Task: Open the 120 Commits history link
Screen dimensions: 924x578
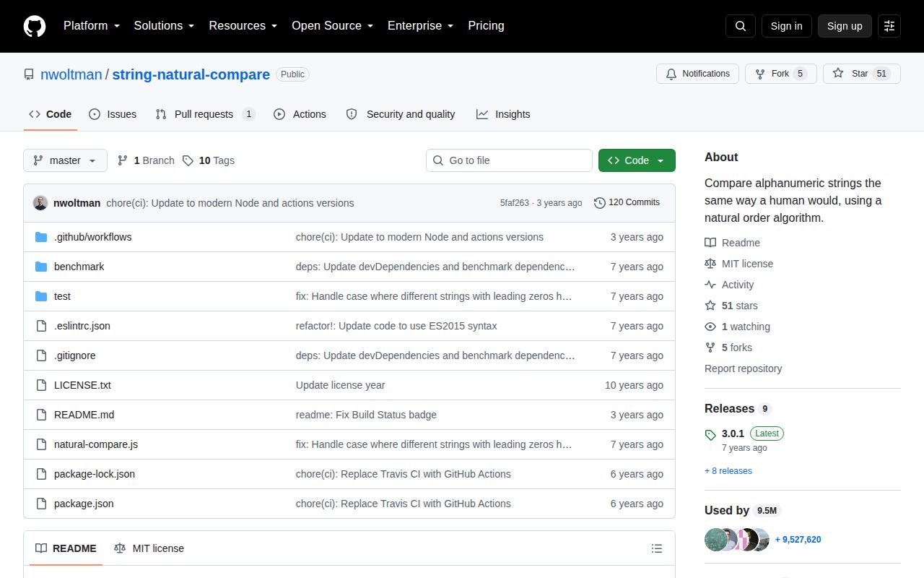Action: pos(627,202)
